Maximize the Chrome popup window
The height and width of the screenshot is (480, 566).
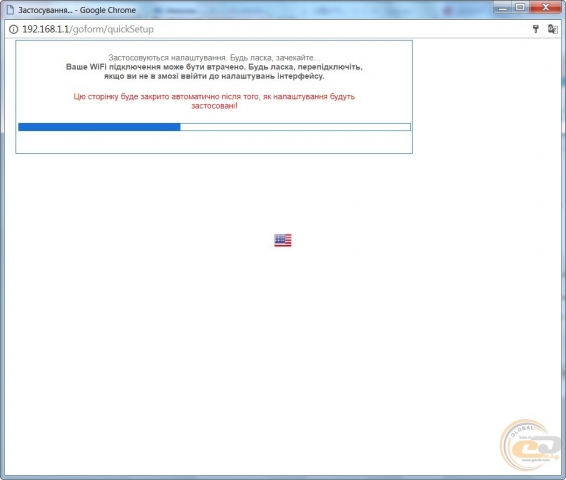520,7
